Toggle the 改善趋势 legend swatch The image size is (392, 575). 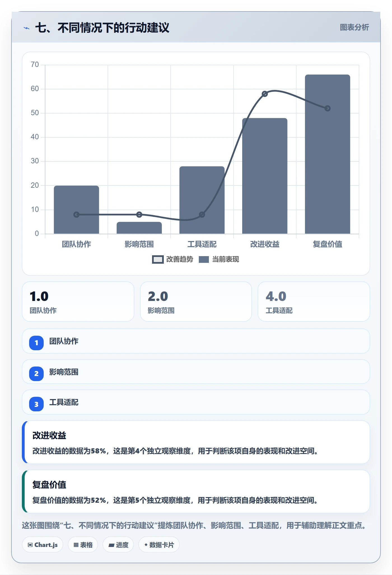(158, 259)
